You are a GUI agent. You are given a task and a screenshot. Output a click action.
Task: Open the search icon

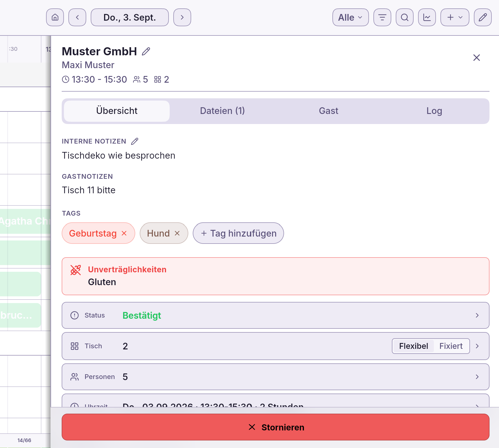pyautogui.click(x=405, y=17)
